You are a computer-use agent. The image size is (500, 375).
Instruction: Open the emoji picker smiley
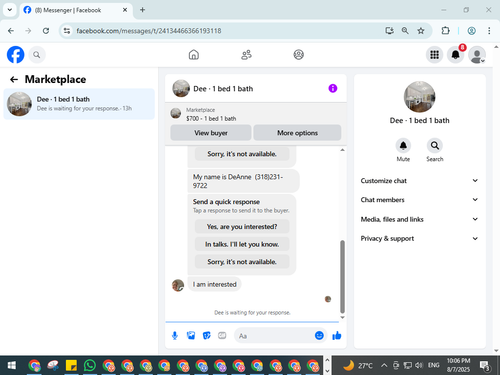click(x=319, y=336)
